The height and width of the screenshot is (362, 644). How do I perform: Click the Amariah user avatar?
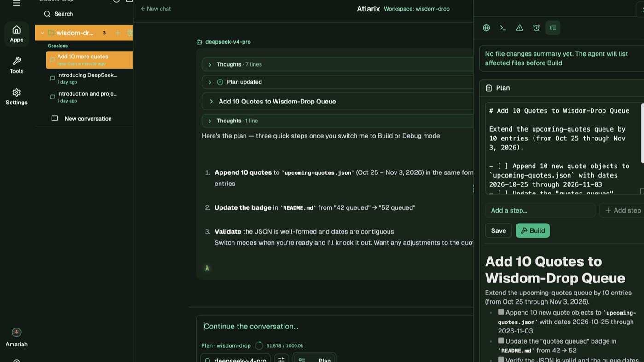coord(17,332)
